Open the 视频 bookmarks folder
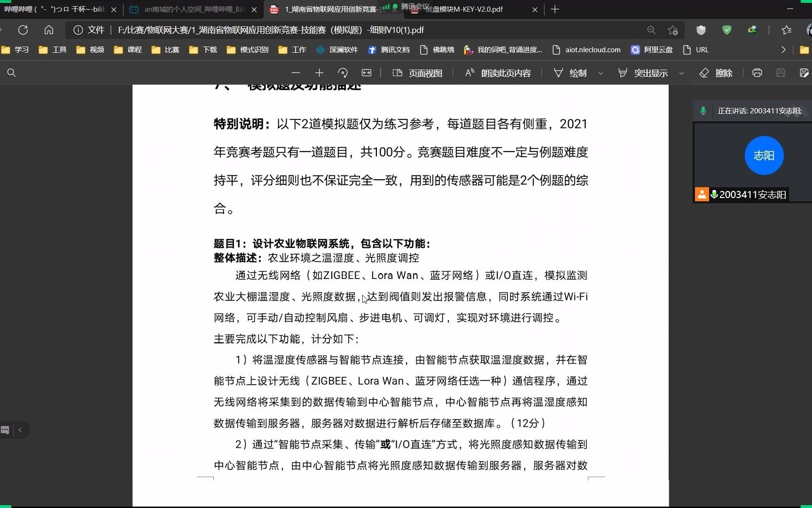 coord(90,50)
